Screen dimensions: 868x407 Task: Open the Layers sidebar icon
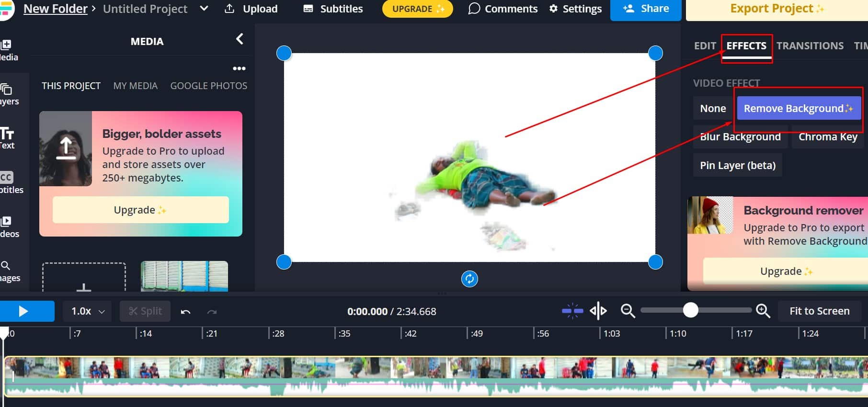tap(7, 94)
